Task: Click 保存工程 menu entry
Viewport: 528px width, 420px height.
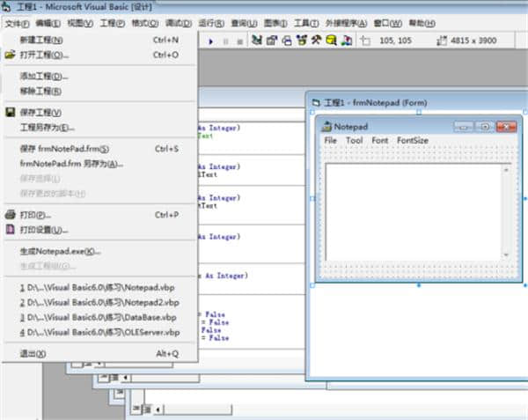Action: coord(40,113)
